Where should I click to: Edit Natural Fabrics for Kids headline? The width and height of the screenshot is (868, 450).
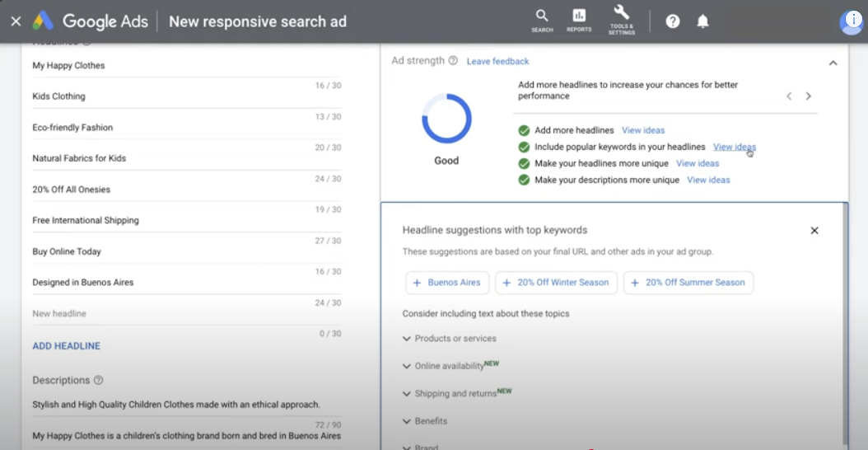(187, 158)
